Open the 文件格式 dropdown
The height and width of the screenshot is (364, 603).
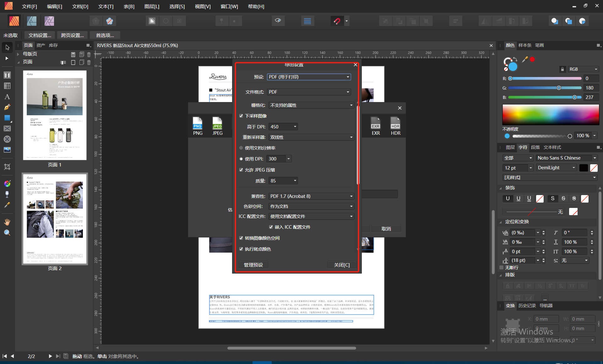(309, 92)
